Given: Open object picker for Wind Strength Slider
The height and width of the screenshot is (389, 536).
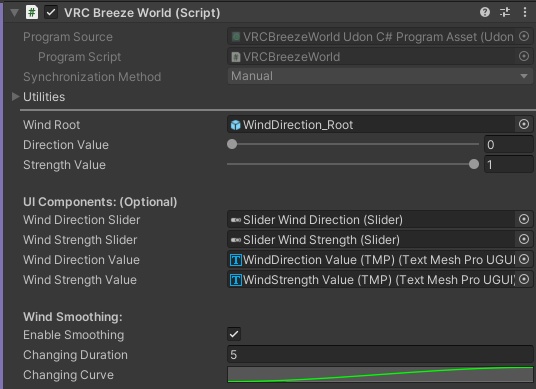Looking at the screenshot, I should click(x=524, y=239).
